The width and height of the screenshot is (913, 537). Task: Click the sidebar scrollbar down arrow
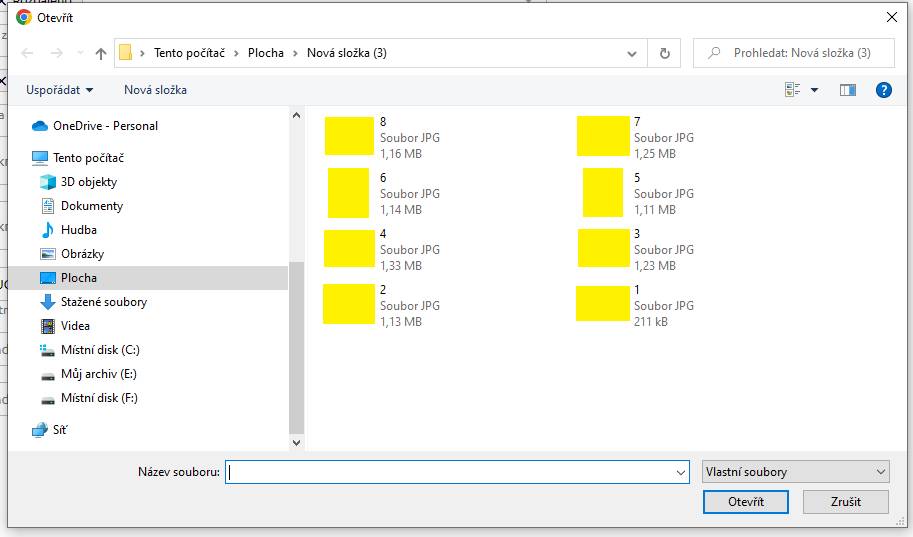(x=296, y=443)
